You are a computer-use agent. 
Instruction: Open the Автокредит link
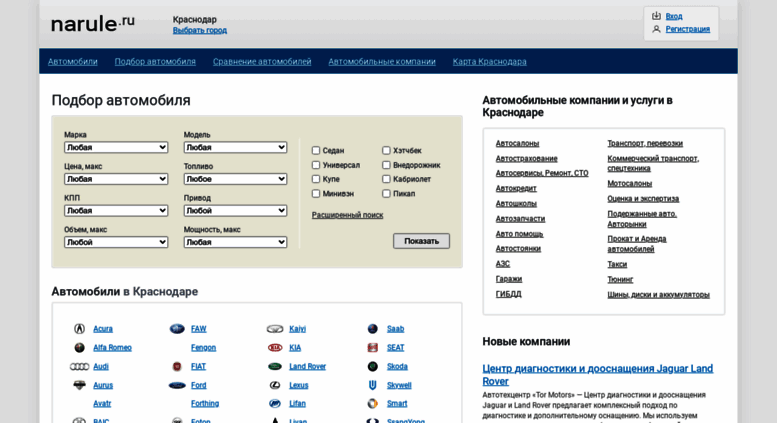(x=516, y=189)
